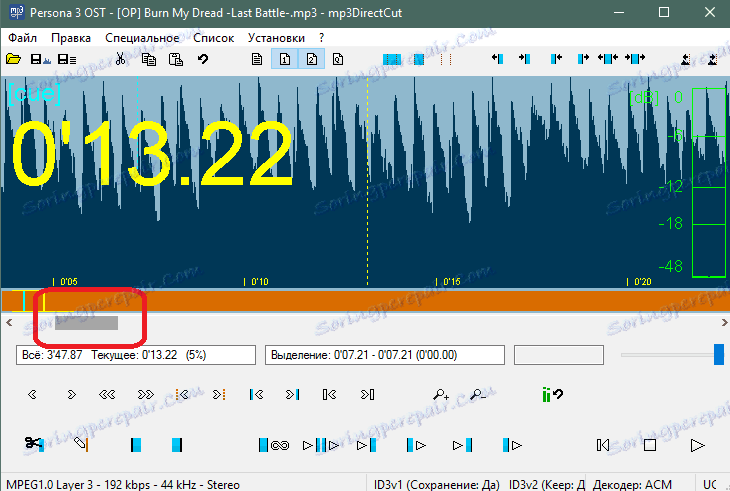Image resolution: width=730 pixels, height=491 pixels.
Task: Set selection begin with left blue marker
Action: click(136, 445)
